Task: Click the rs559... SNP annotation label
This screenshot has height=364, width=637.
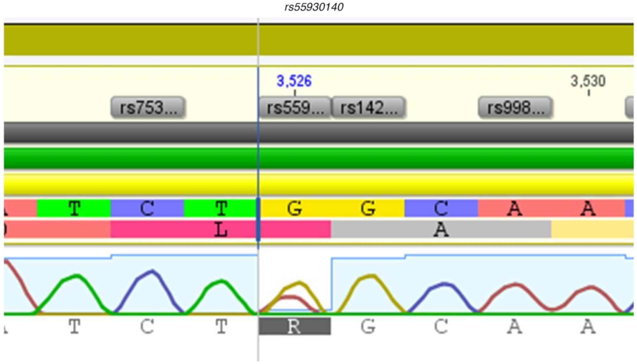Action: (x=295, y=108)
